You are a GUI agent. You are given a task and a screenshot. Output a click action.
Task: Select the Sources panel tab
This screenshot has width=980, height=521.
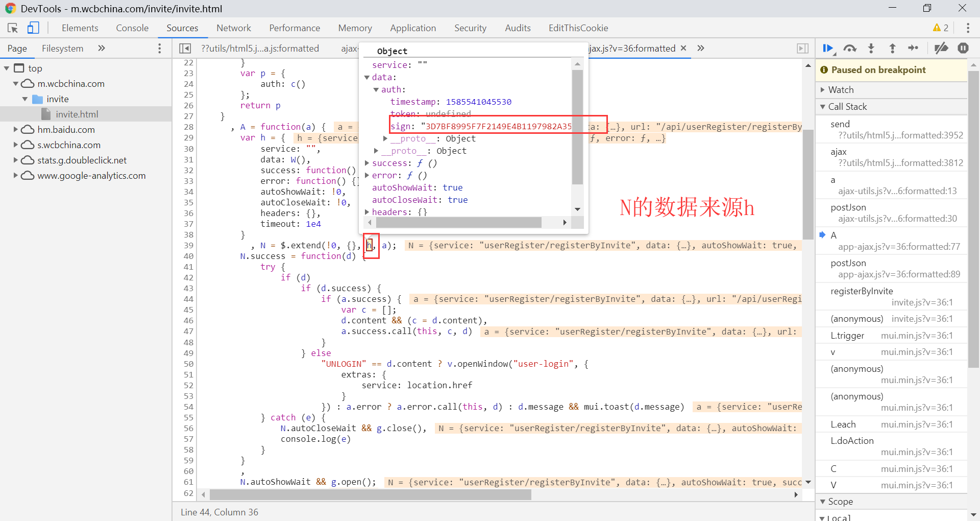point(182,28)
